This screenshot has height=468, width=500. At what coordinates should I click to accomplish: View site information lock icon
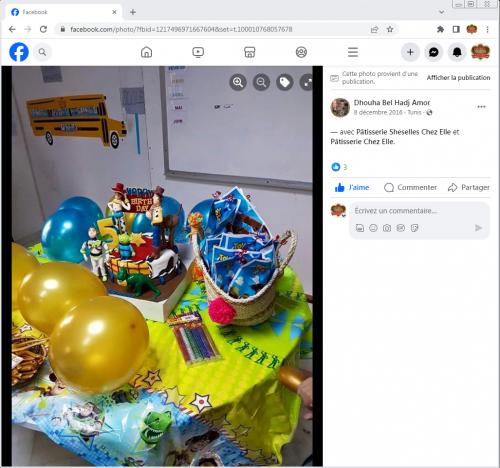(62, 29)
